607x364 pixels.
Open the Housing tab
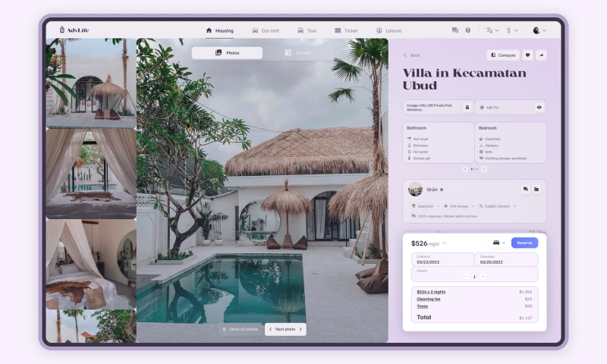(219, 30)
